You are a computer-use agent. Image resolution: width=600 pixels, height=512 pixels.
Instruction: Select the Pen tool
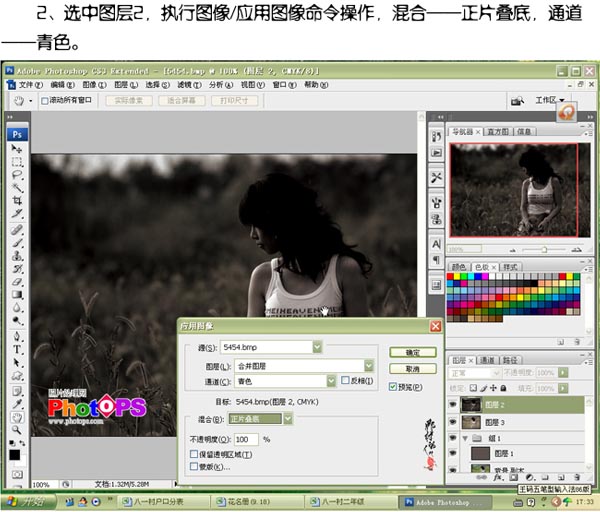(17, 336)
